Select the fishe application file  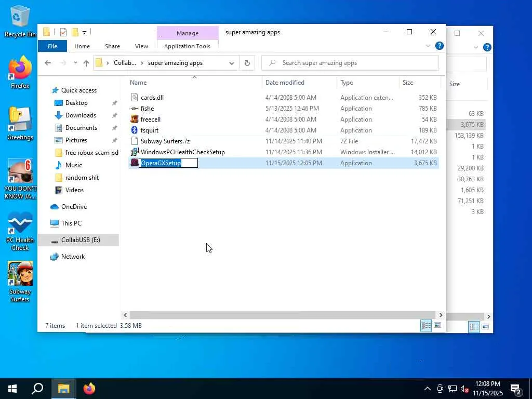click(x=147, y=108)
